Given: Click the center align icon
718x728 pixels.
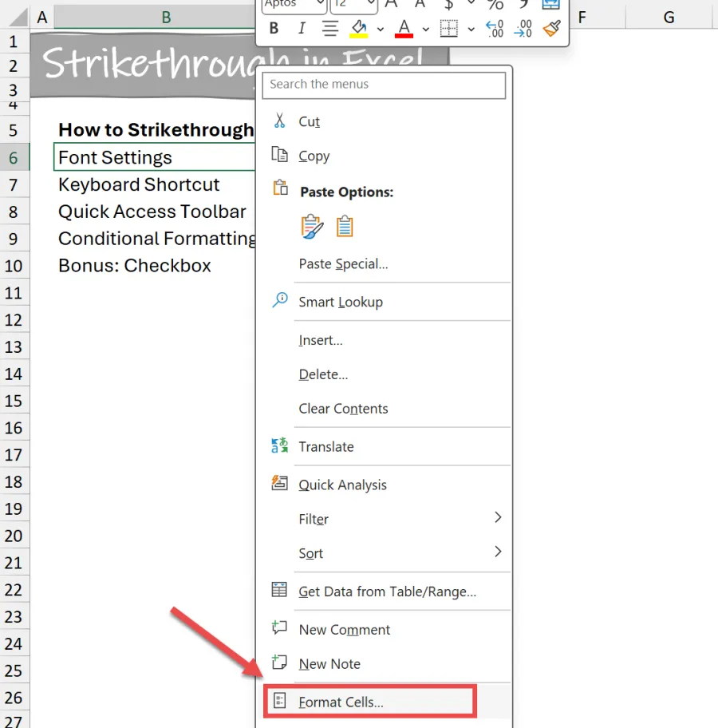Looking at the screenshot, I should 330,29.
